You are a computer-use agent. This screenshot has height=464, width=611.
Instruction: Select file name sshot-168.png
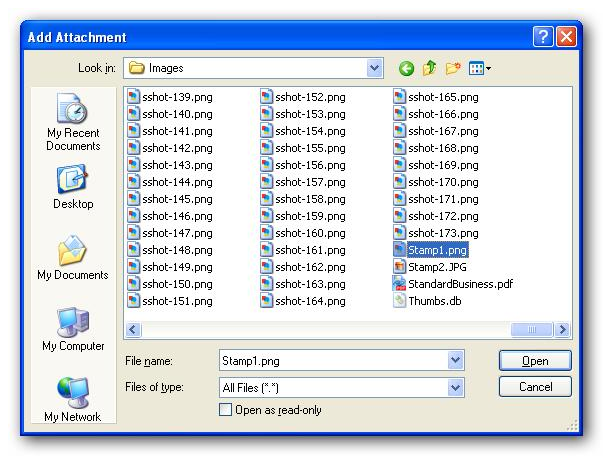(x=443, y=148)
